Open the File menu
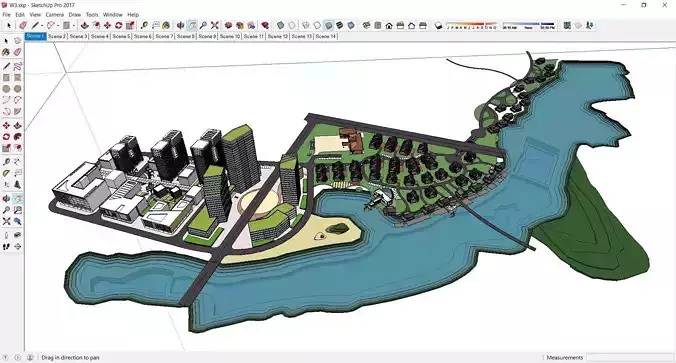Viewport: 676px width, 363px height. click(x=6, y=15)
